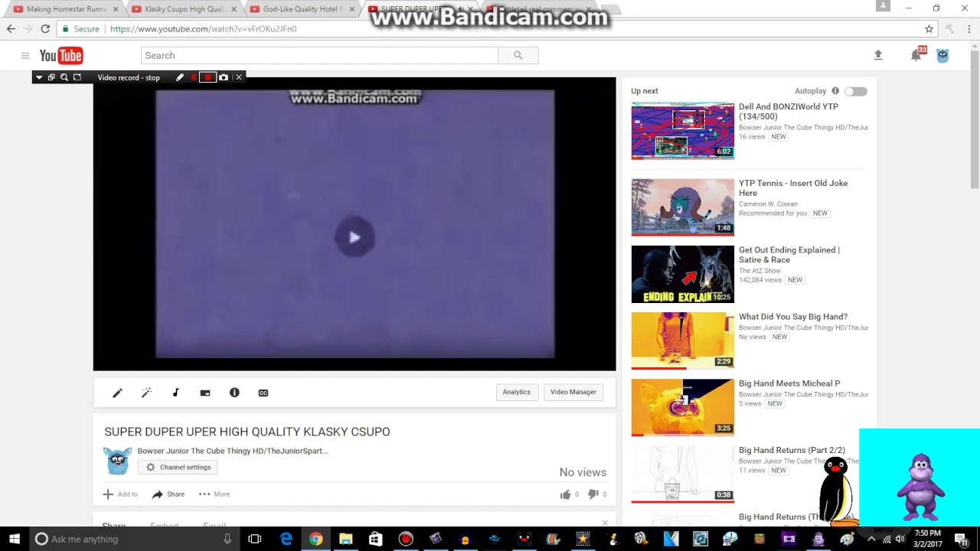
Task: Open the account avatar menu
Action: click(x=942, y=55)
